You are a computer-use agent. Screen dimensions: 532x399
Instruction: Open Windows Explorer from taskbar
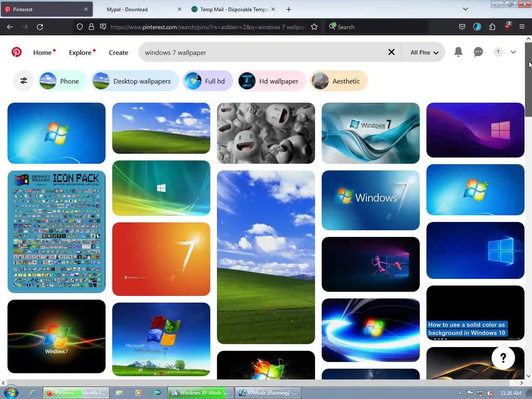(x=119, y=393)
